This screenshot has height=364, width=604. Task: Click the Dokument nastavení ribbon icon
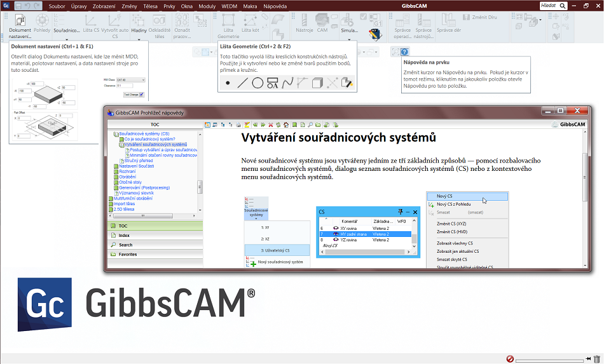point(20,24)
